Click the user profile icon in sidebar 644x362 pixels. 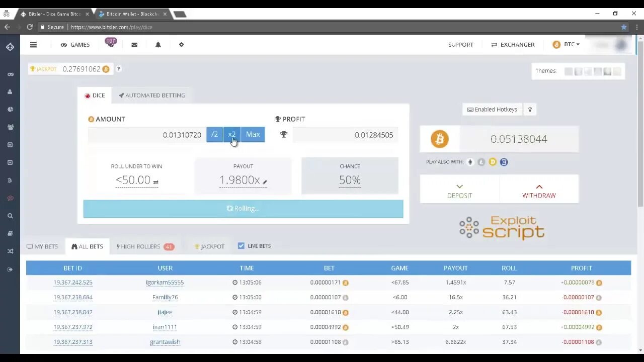tap(10, 92)
